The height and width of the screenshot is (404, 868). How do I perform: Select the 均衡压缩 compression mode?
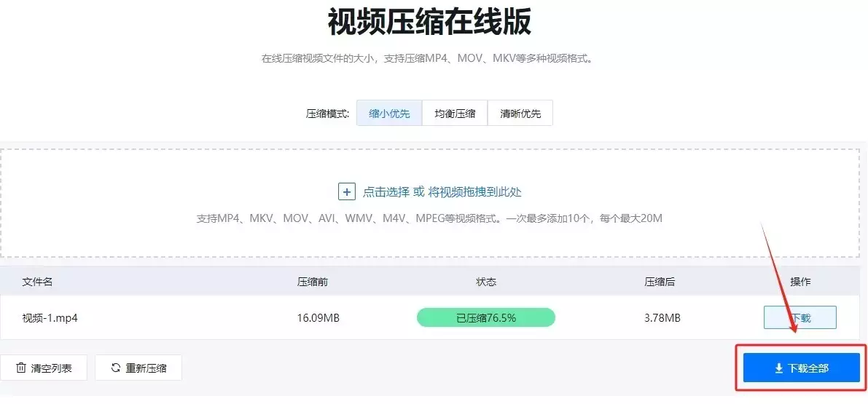[455, 114]
